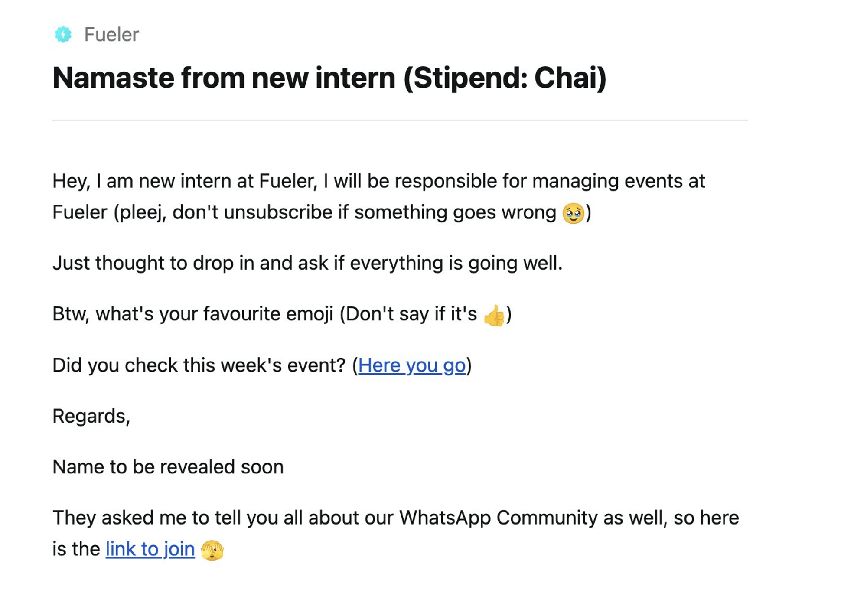Image resolution: width=867 pixels, height=616 pixels.
Task: Click the "Just thought to drop in" sentence
Action: coord(307,263)
